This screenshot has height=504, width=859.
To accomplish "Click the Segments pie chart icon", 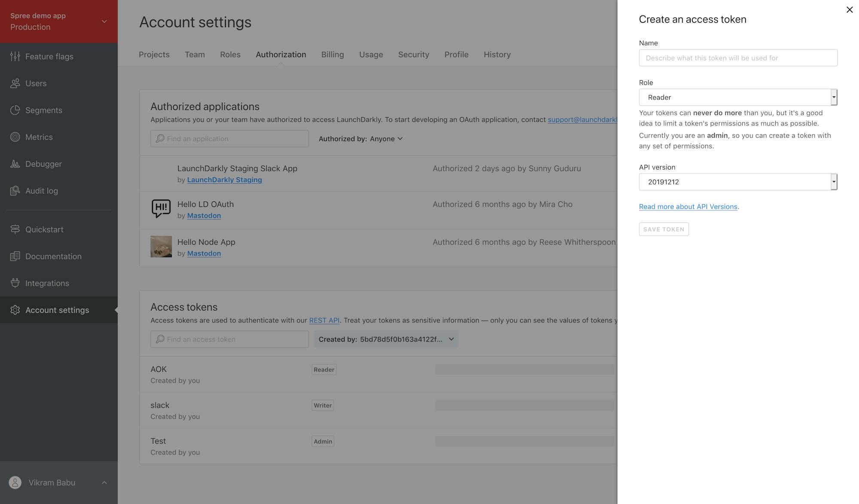I will pyautogui.click(x=15, y=110).
